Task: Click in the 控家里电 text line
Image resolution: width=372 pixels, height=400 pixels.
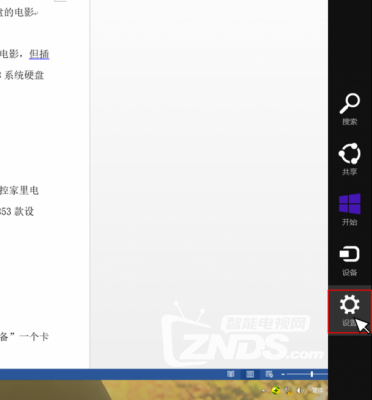Action: click(19, 190)
